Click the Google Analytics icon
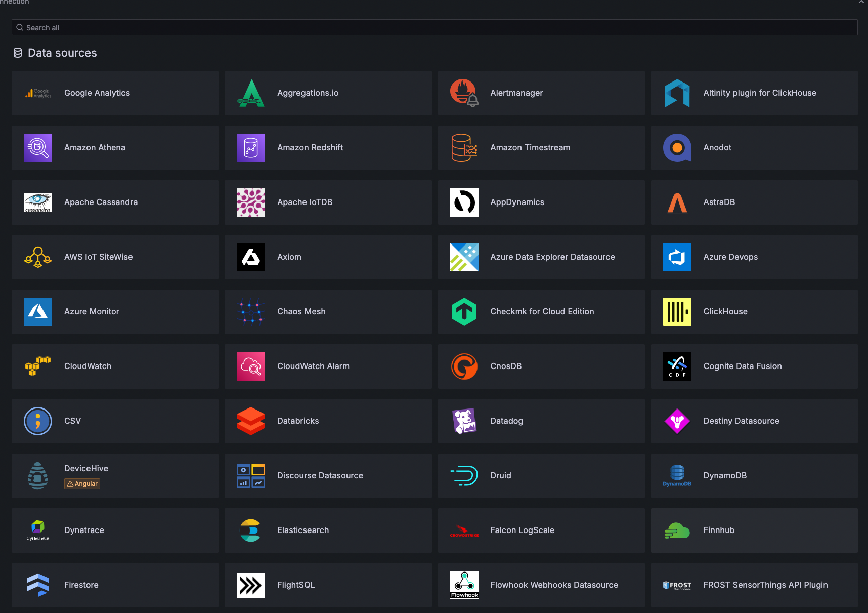The image size is (868, 613). (38, 93)
